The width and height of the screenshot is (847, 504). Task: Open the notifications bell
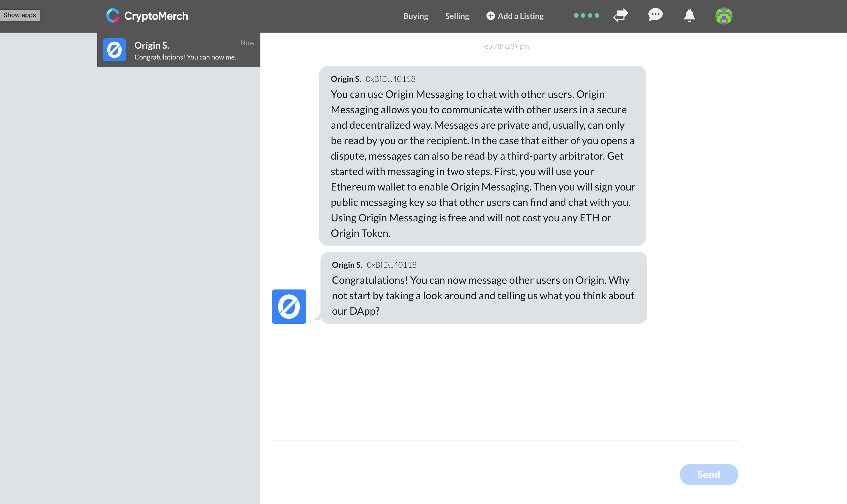click(x=689, y=15)
